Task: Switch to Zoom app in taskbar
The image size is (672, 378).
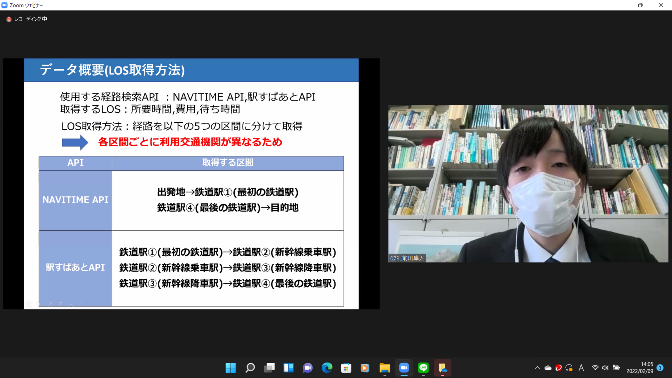Action: (404, 368)
